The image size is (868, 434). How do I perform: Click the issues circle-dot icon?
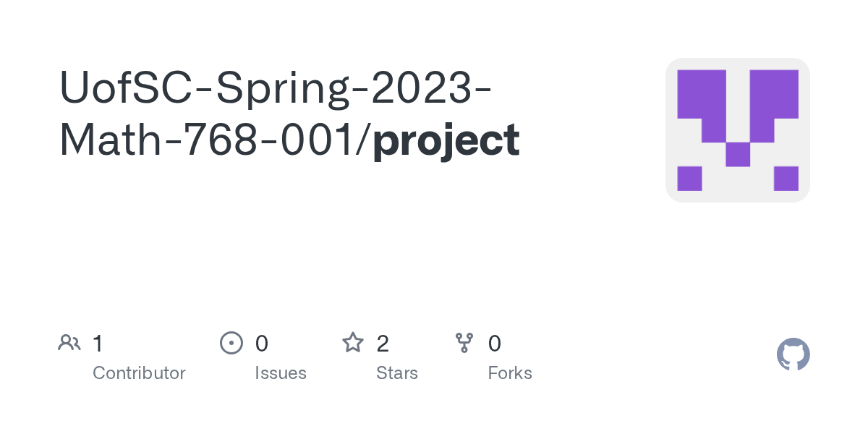click(x=231, y=343)
